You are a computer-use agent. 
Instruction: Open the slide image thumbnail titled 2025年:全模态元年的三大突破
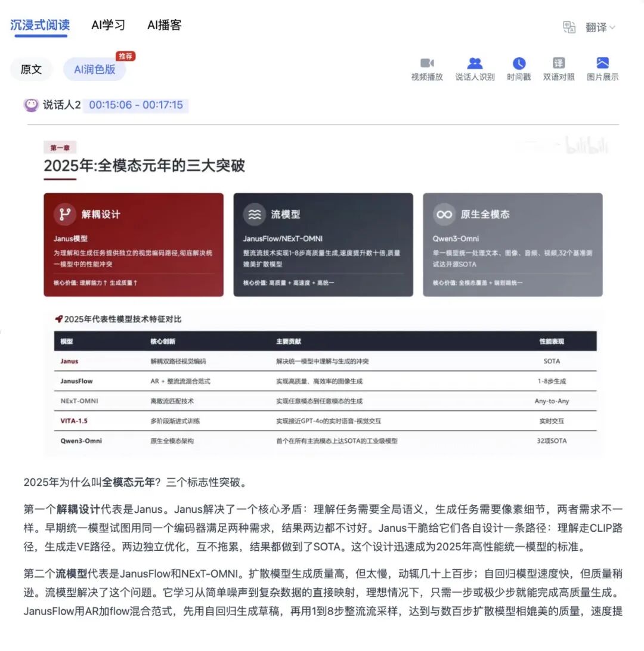[323, 297]
